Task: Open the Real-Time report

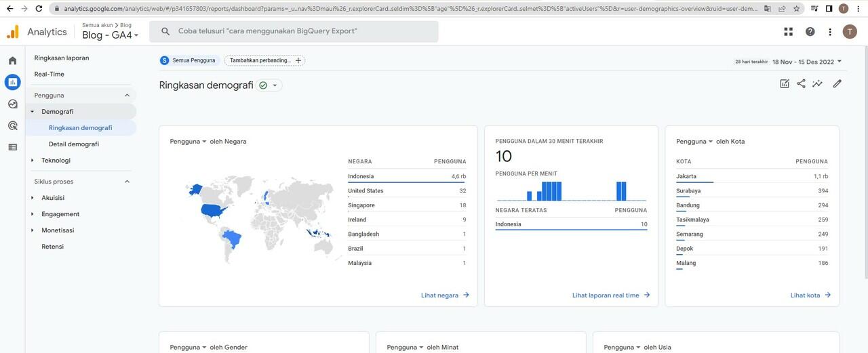Action: (x=50, y=74)
